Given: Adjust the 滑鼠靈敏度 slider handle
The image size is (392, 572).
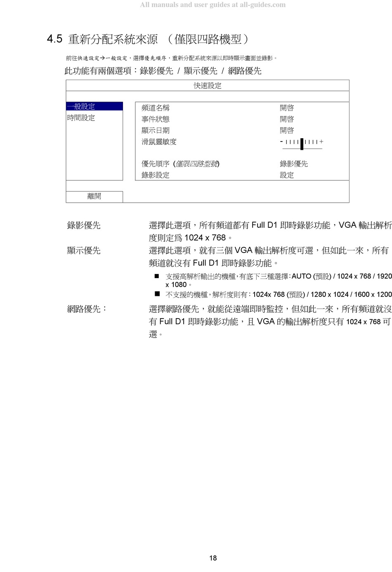Looking at the screenshot, I should 302,143.
